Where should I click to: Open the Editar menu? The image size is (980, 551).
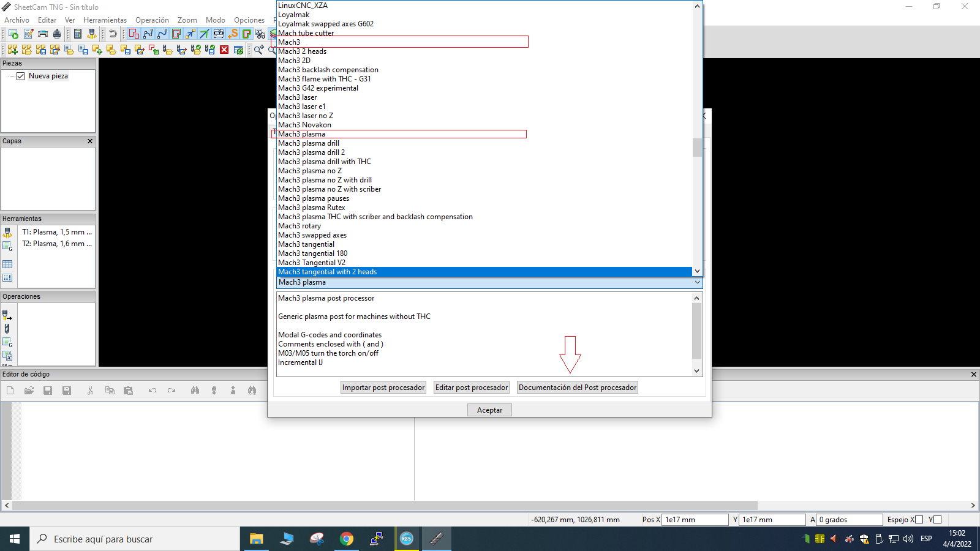tap(47, 20)
